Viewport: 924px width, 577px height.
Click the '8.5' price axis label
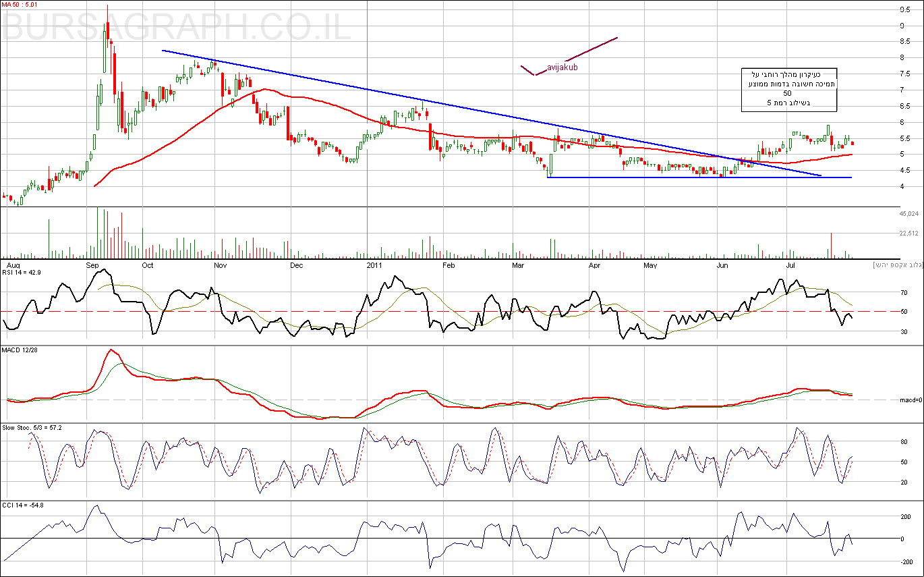(904, 42)
